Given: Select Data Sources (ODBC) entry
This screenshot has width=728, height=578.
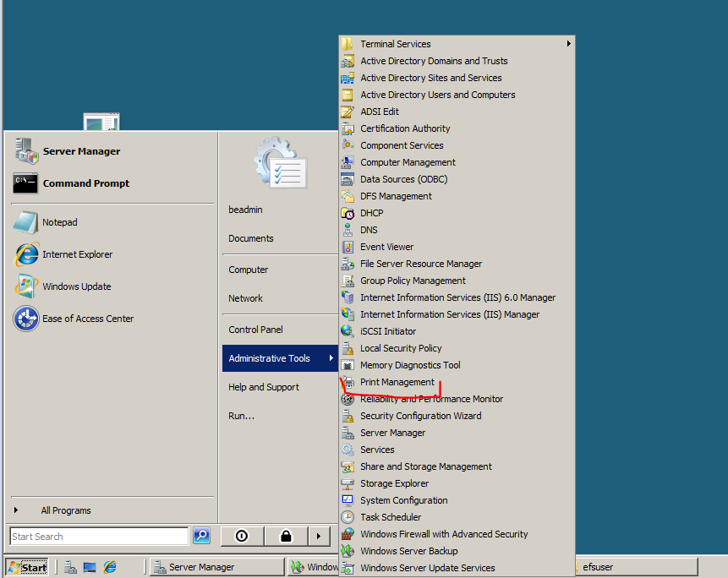Looking at the screenshot, I should [457, 179].
